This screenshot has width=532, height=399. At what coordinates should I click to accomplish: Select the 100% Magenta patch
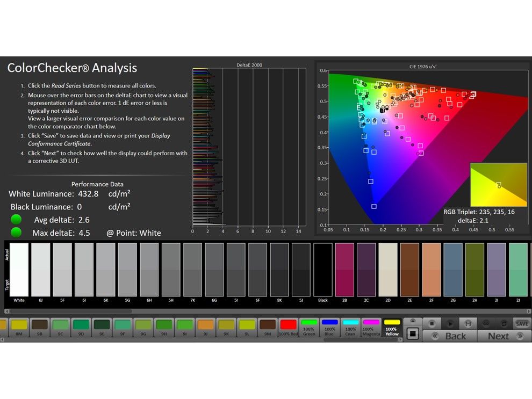click(x=371, y=328)
